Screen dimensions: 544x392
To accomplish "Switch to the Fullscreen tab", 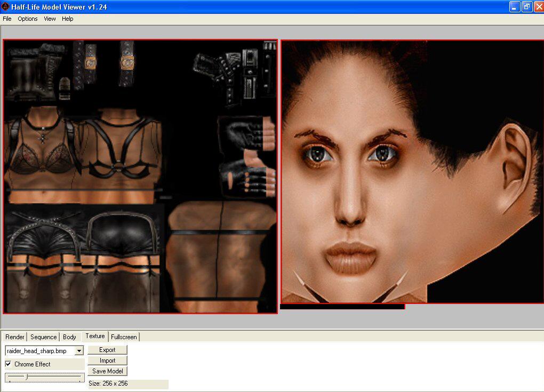I will (x=124, y=337).
